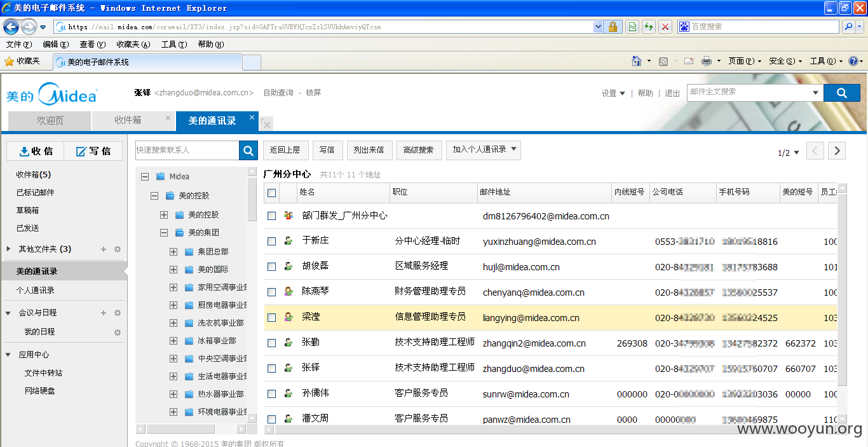Click the 列出来信 button

(369, 150)
